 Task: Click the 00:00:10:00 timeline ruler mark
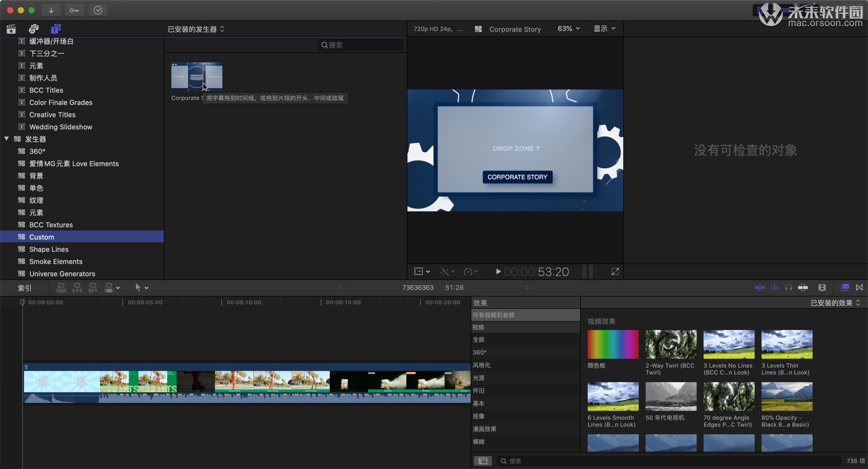244,302
